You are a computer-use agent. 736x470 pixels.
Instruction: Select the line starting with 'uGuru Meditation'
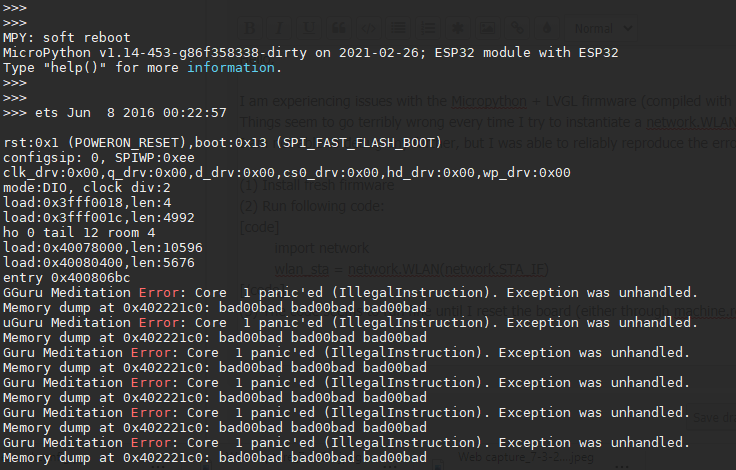point(350,323)
